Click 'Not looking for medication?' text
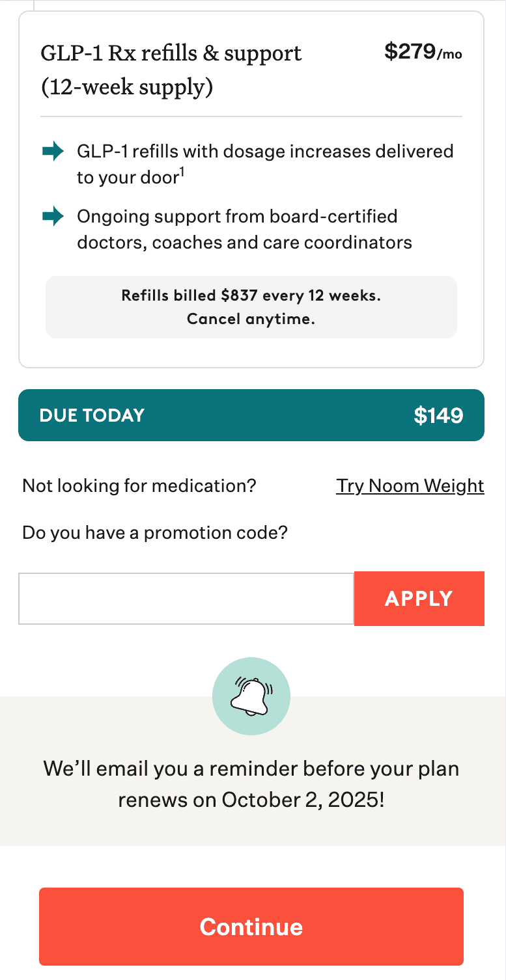 coord(139,486)
